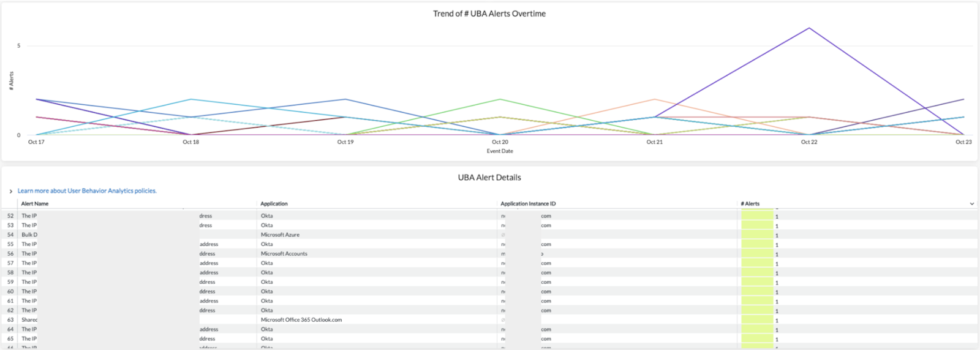Click the green alerts bar in row 63
This screenshot has width=980, height=350.
pyautogui.click(x=757, y=320)
